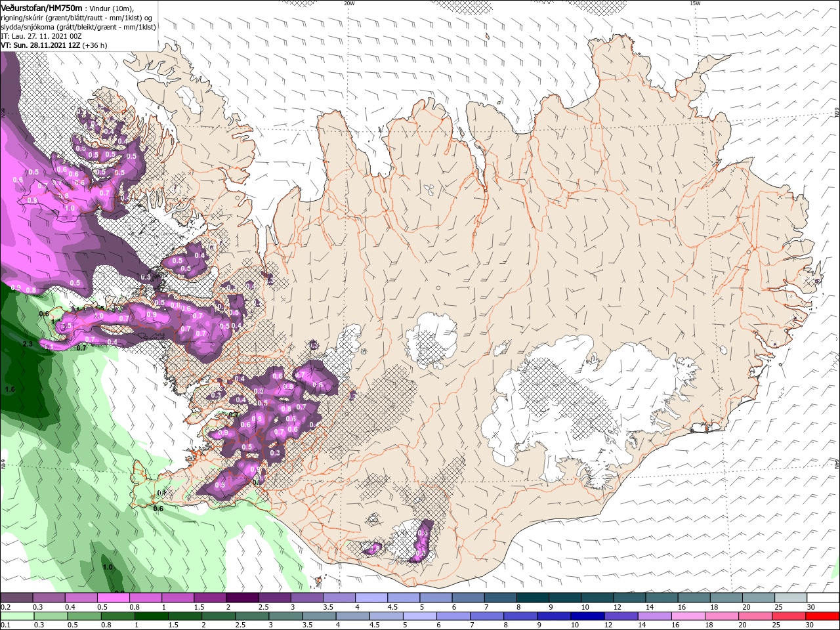The image size is (840, 630).
Task: Click the snow legend swatch between 0.3 and 0.4
Action: click(x=49, y=598)
